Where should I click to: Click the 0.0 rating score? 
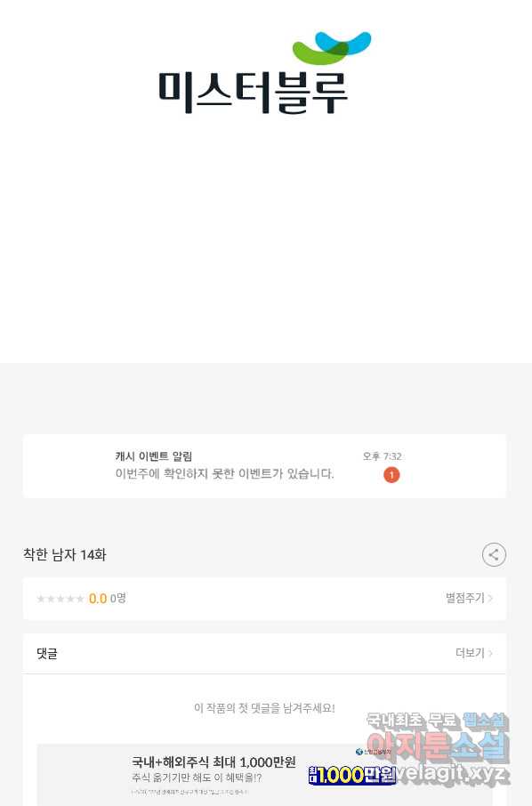tap(98, 599)
